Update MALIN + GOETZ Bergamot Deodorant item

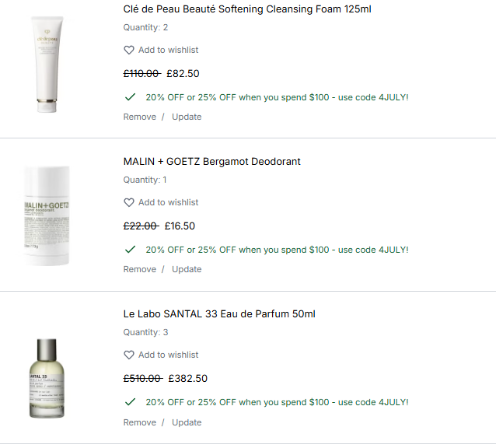click(x=187, y=269)
